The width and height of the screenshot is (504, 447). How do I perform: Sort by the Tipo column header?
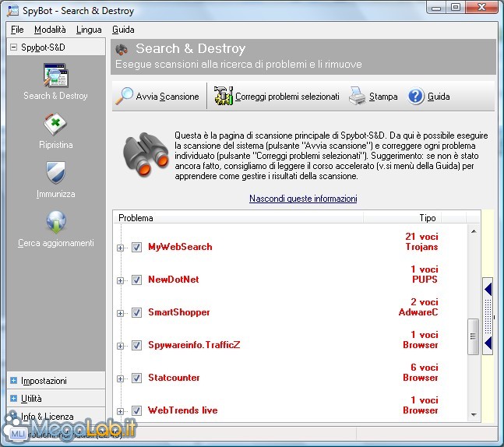pos(402,218)
